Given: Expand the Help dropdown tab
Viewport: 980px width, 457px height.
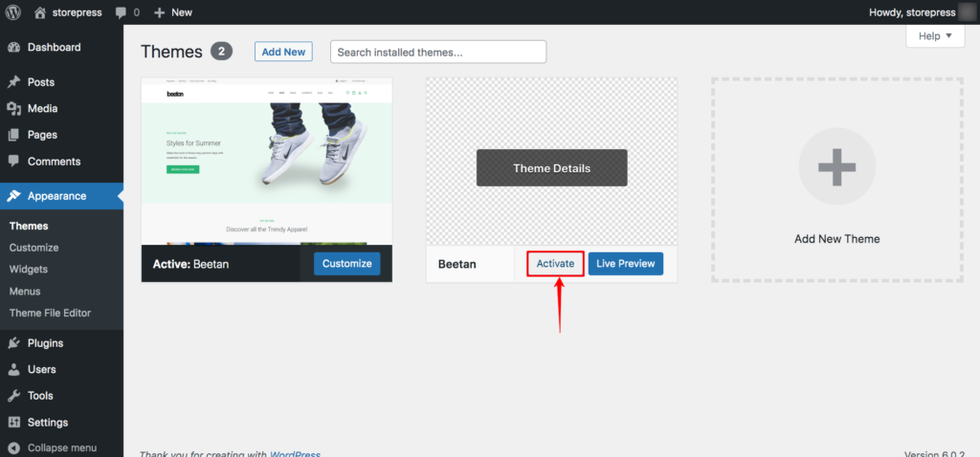Looking at the screenshot, I should pyautogui.click(x=935, y=36).
